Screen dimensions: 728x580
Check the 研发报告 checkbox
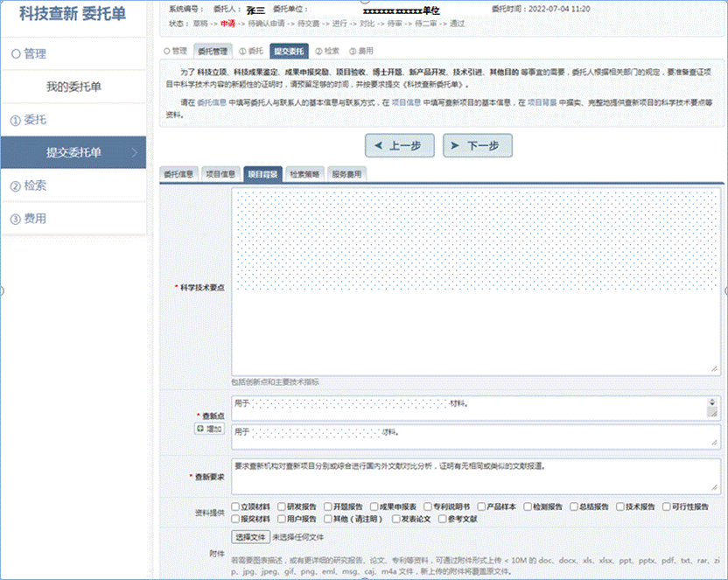tap(282, 507)
